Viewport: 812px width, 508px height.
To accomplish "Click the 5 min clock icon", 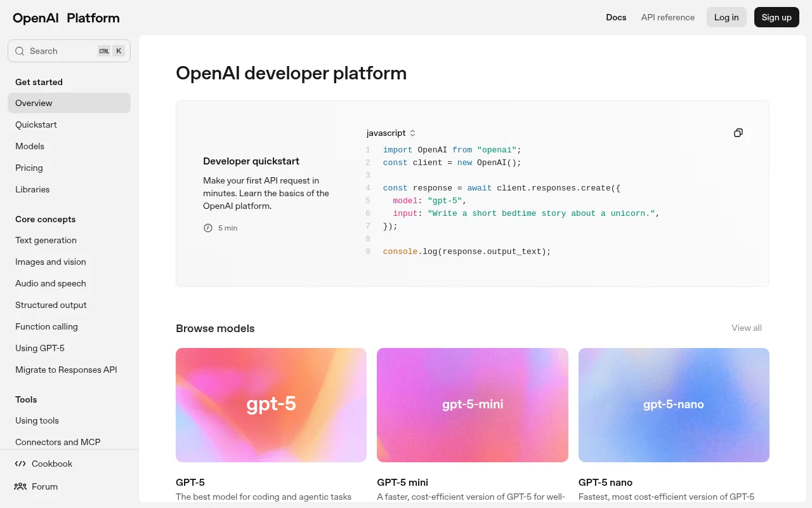I will 208,228.
